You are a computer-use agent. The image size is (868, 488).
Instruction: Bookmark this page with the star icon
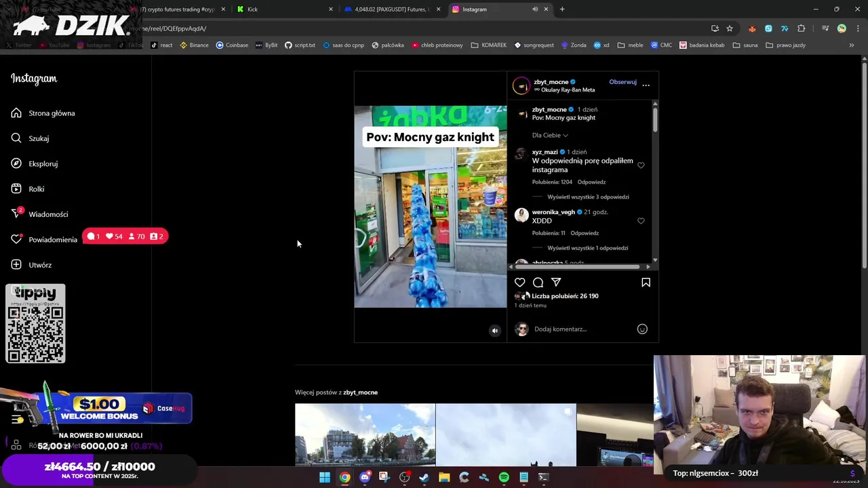(730, 28)
